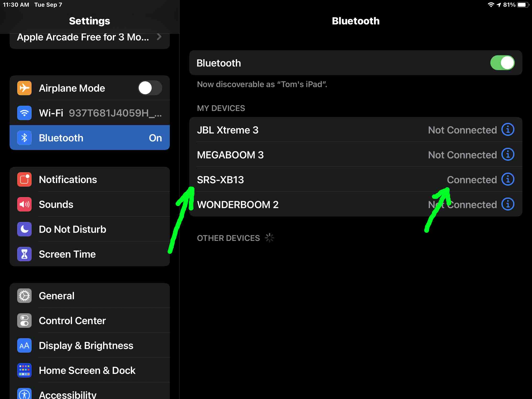The image size is (532, 399).
Task: Tap the Tue Sep 7 date
Action: click(x=48, y=5)
